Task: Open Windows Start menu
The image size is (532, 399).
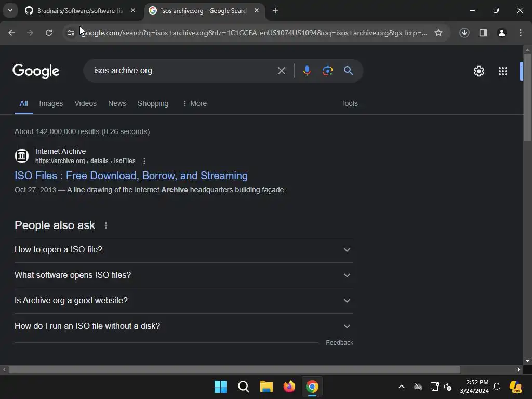Action: pyautogui.click(x=220, y=387)
